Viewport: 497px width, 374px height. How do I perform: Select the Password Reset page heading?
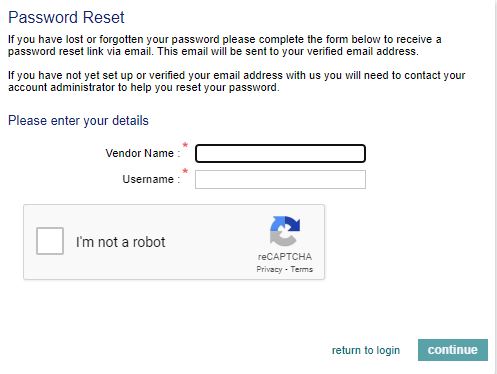[66, 17]
